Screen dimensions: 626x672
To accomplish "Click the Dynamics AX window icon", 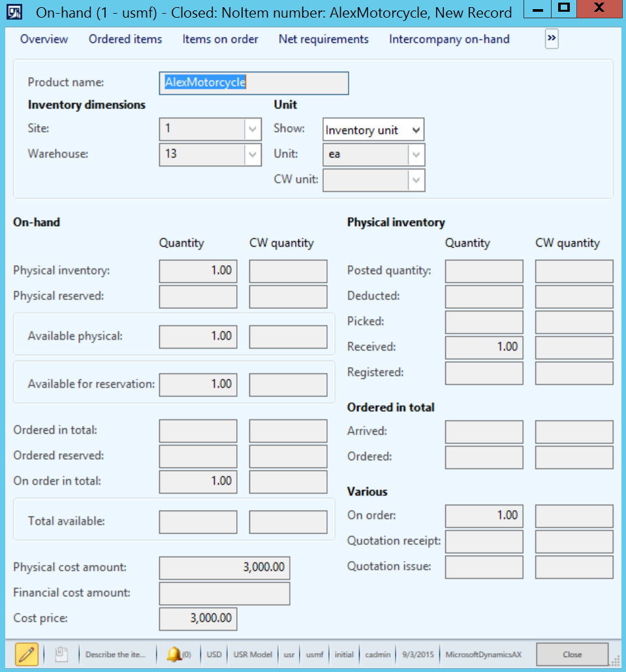I will click(14, 12).
